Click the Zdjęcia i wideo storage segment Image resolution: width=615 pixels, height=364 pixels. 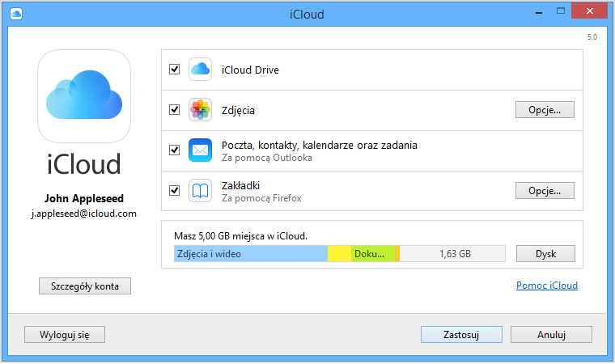tap(251, 254)
